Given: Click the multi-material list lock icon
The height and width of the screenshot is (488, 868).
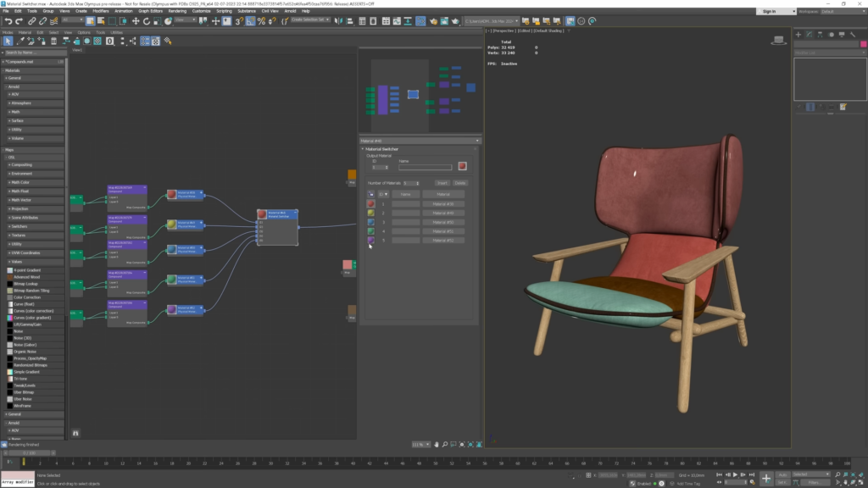Looking at the screenshot, I should tap(371, 194).
